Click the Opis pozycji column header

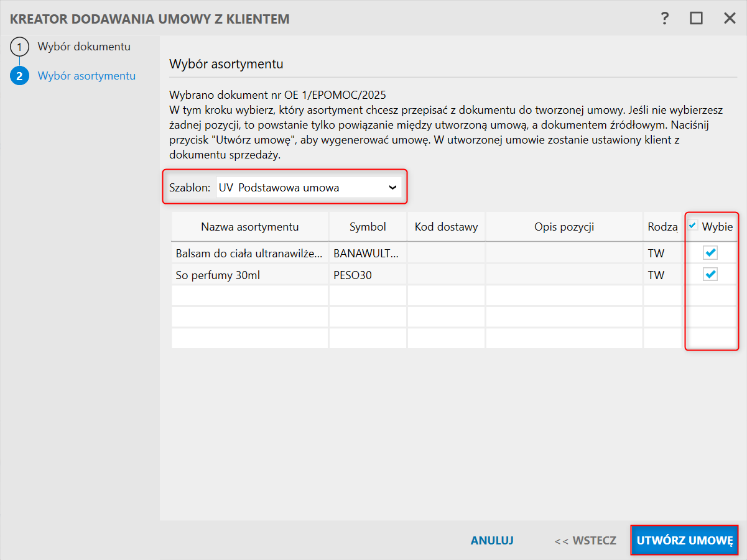(564, 227)
